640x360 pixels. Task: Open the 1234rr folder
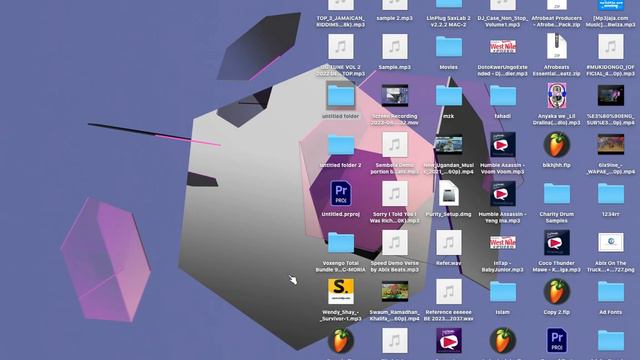click(x=611, y=194)
